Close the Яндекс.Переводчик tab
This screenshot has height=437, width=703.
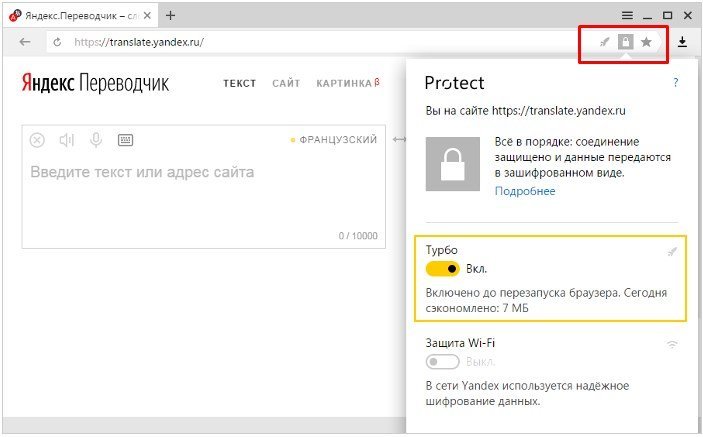[147, 16]
